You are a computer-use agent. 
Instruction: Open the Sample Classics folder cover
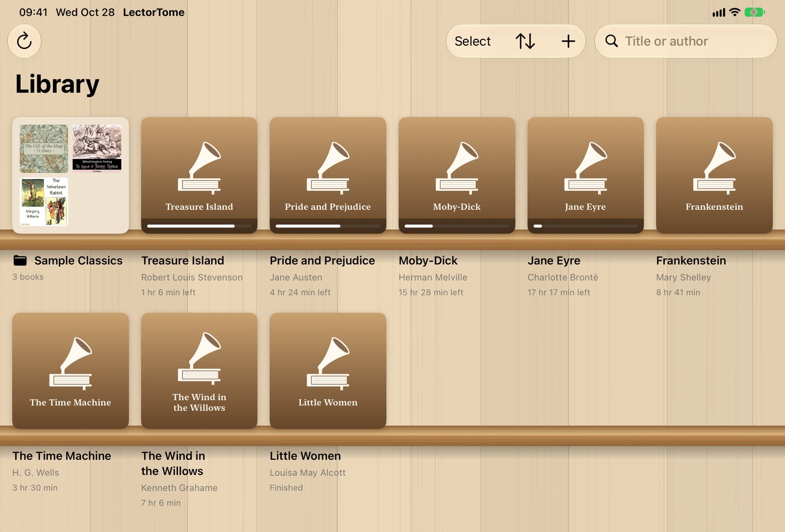71,175
